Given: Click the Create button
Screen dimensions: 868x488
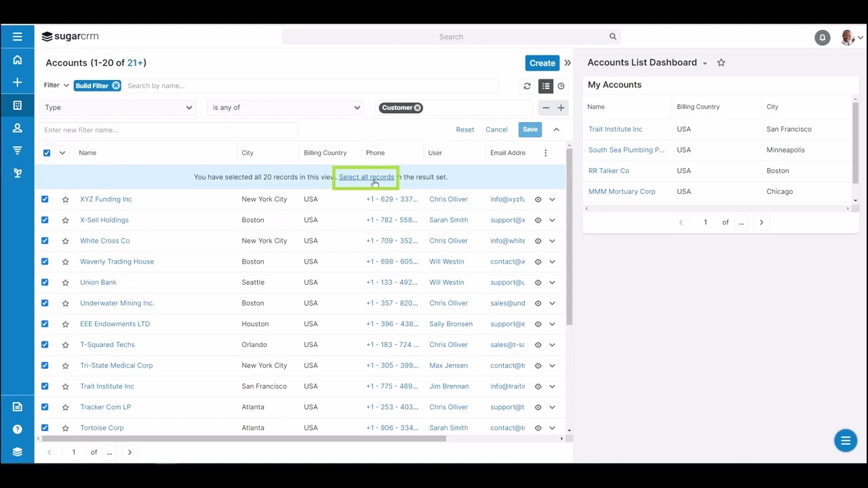Looking at the screenshot, I should pyautogui.click(x=542, y=63).
